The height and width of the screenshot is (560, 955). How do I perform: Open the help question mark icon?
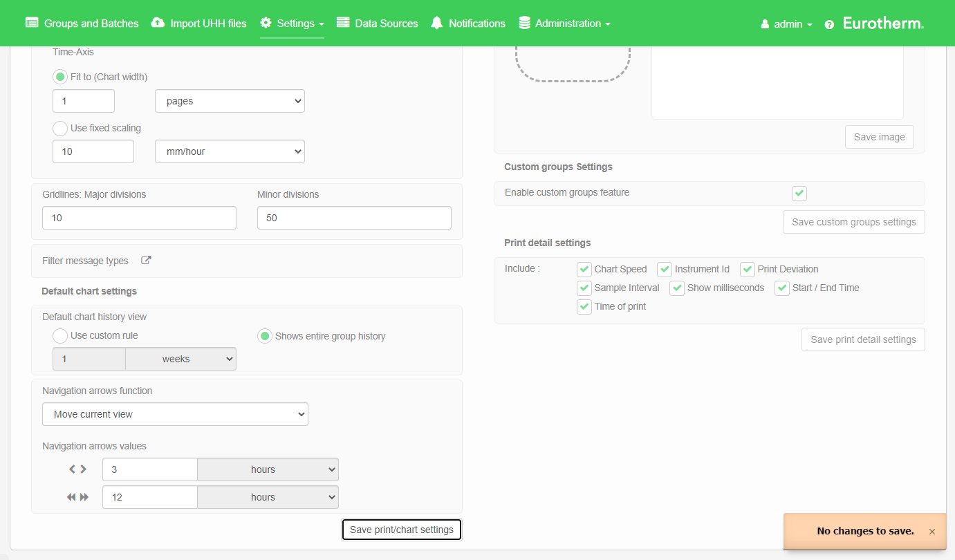click(829, 24)
